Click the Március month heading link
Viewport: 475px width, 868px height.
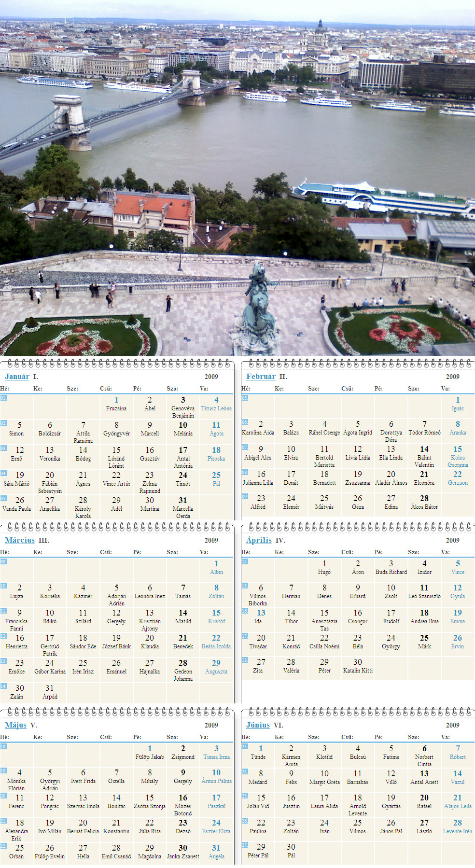point(20,540)
